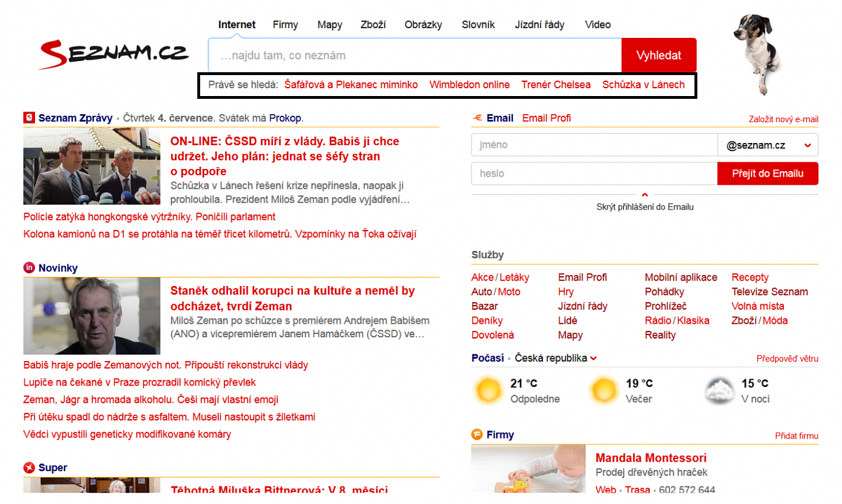The height and width of the screenshot is (504, 842).
Task: Collapse email login via Skrýt přihlášení
Action: tap(645, 206)
